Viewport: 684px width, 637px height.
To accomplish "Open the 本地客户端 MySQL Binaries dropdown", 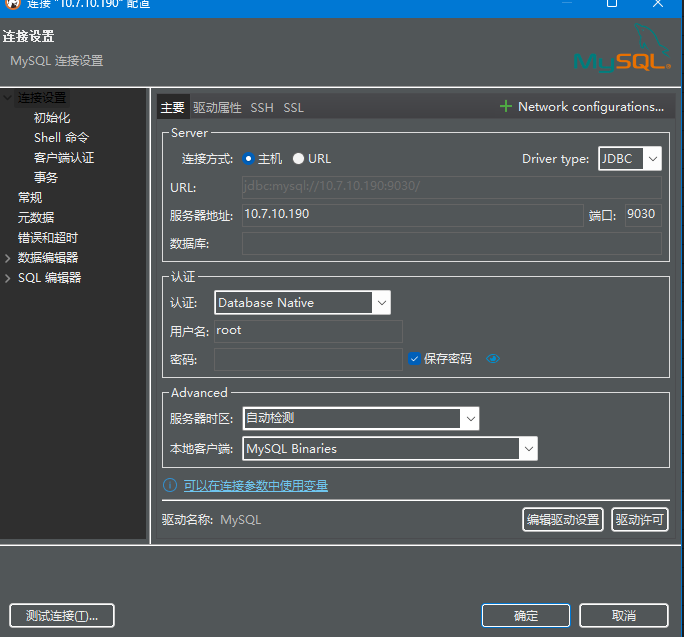I will (390, 449).
